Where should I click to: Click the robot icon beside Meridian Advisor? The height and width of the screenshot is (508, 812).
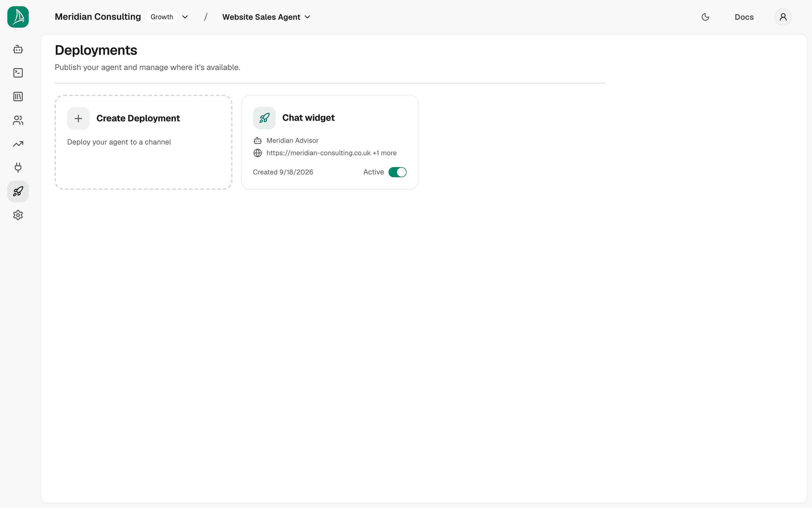[258, 141]
